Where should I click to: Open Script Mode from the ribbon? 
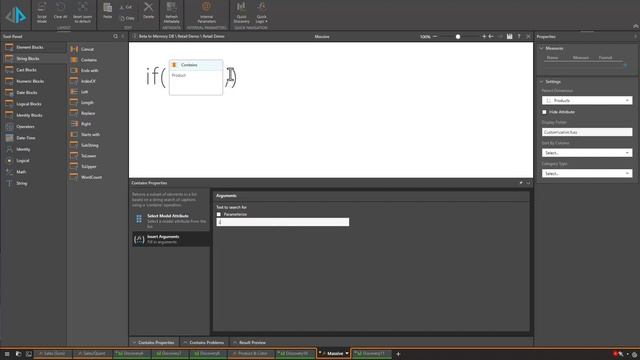42,12
